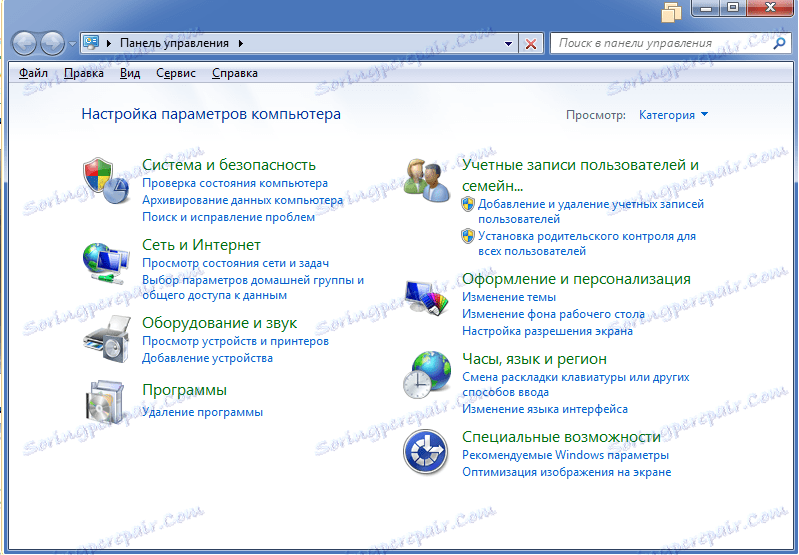Screen dimensions: 799x555
Task: Click Поиск и исправление проблем link
Action: [228, 218]
